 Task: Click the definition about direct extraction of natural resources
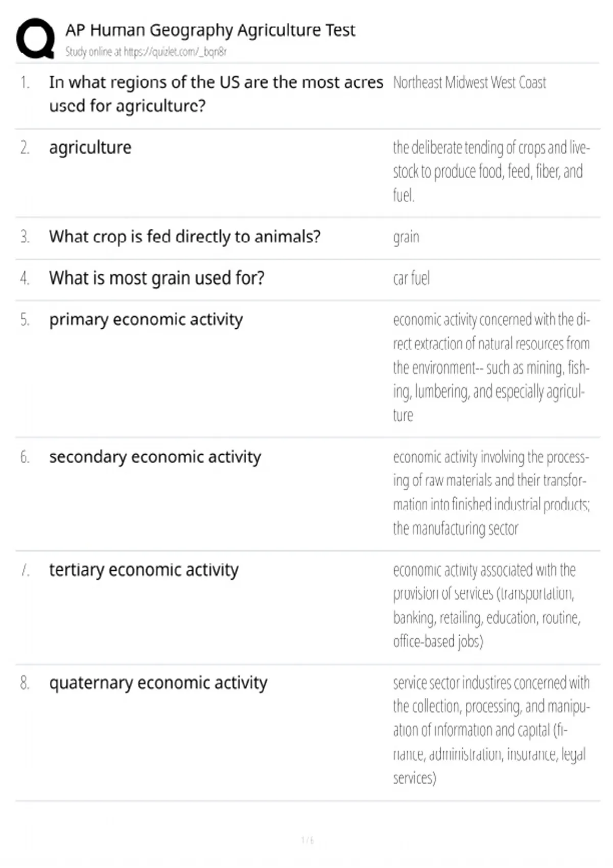tap(491, 368)
